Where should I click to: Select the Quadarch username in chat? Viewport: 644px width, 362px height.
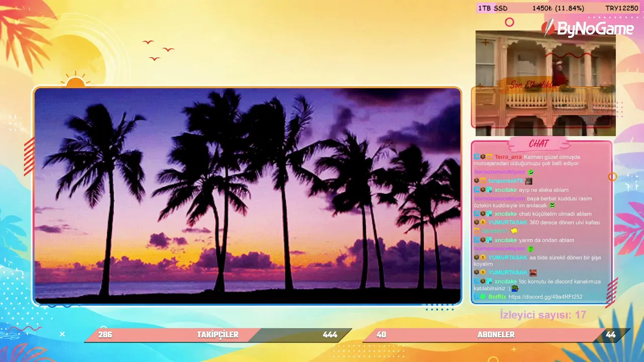495,231
